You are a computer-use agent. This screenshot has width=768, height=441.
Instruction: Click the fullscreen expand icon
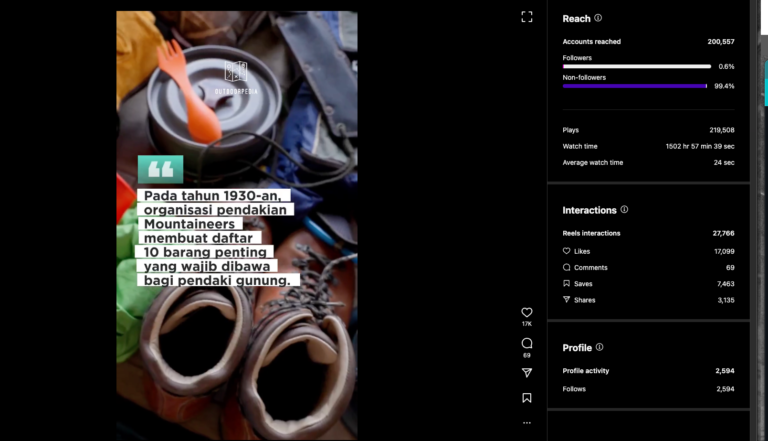[x=527, y=17]
